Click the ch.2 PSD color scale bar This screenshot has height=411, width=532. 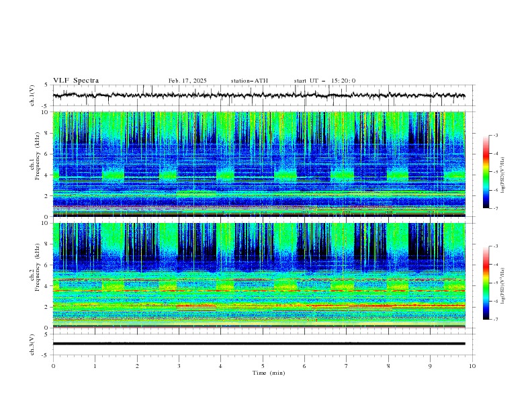(x=486, y=283)
